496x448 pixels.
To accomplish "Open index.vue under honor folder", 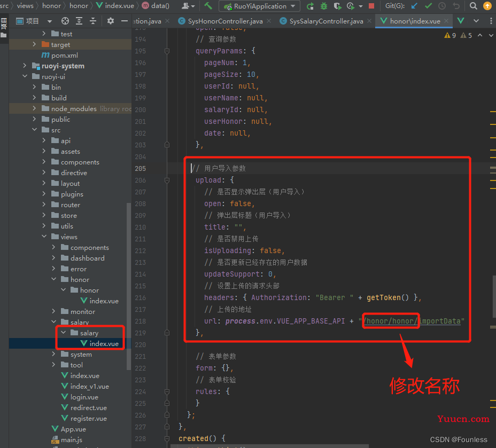I will [104, 301].
